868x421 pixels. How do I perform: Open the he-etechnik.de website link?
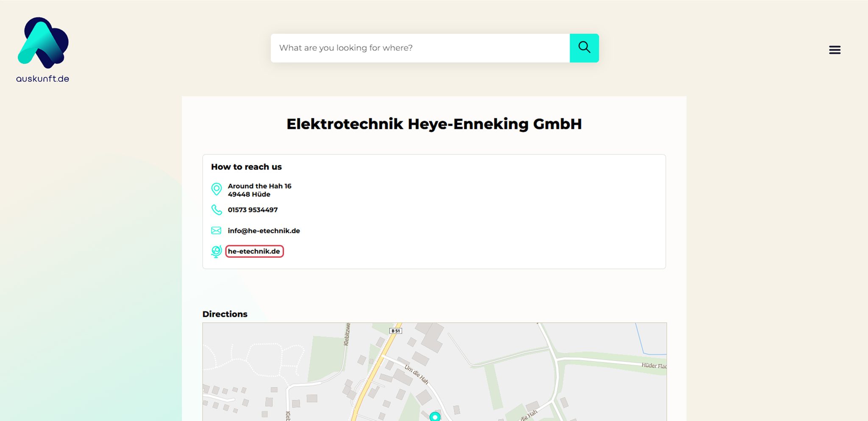254,251
